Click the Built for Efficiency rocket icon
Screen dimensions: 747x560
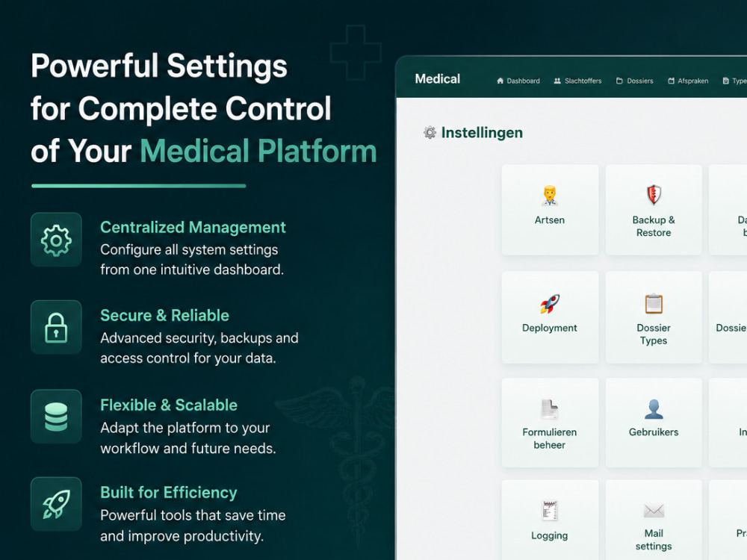56,504
